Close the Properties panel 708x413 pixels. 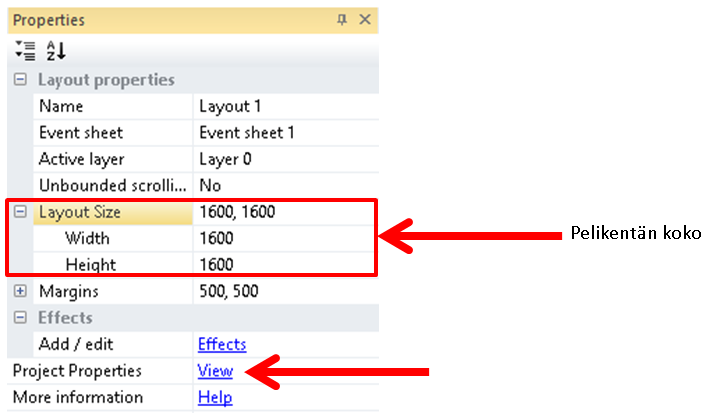click(365, 20)
